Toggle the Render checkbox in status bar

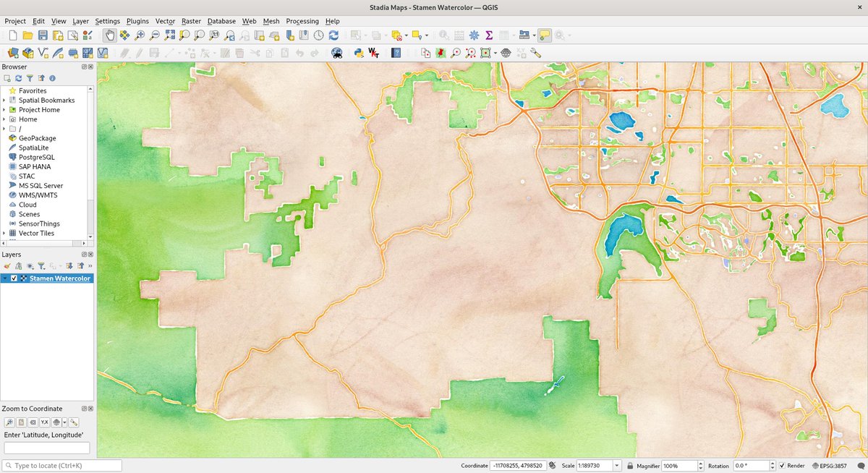[782, 466]
